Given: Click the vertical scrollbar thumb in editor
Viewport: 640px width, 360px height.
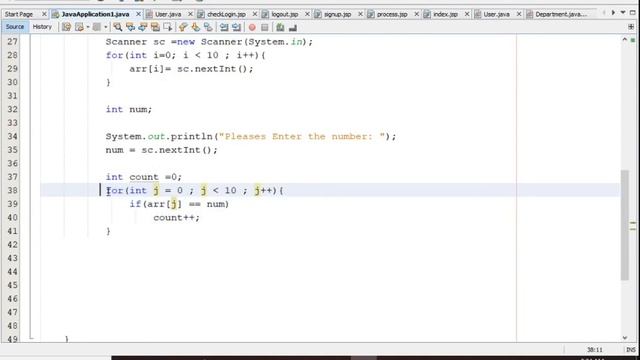Looking at the screenshot, I should click(624, 224).
